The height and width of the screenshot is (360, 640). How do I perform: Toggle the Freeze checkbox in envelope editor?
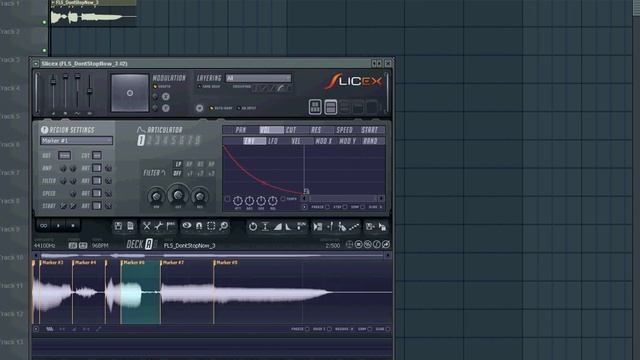coord(327,207)
